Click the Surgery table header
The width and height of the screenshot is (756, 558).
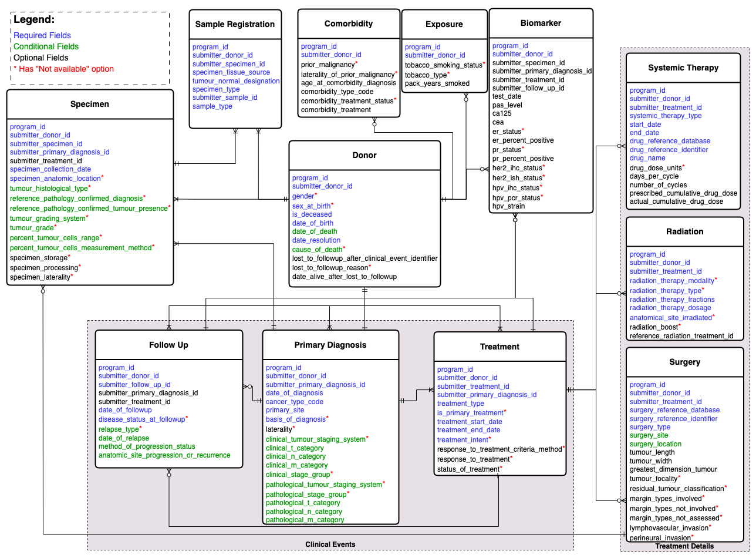click(x=684, y=362)
